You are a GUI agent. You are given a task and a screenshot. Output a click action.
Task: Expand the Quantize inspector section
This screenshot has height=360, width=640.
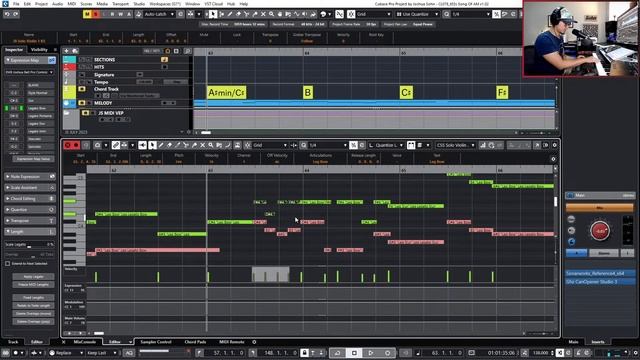pos(30,210)
